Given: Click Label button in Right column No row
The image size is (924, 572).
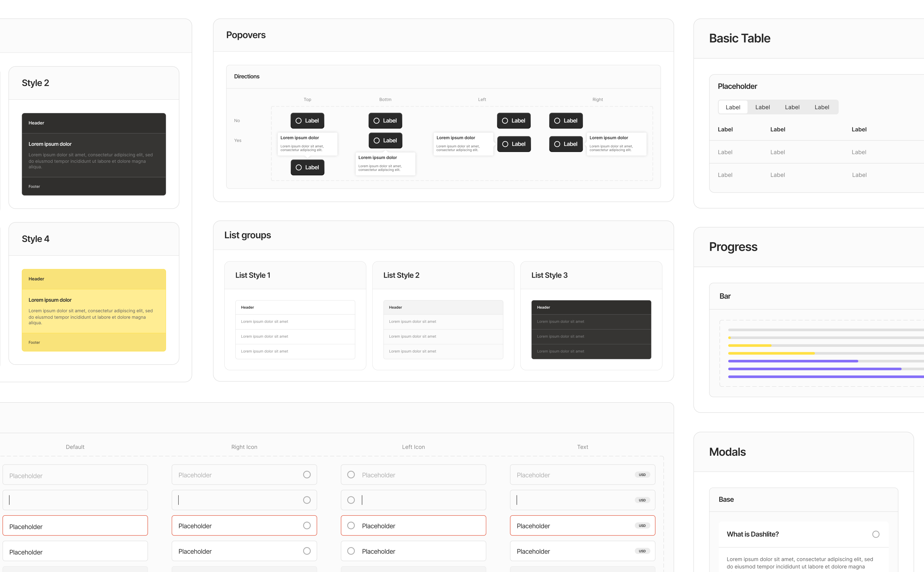Looking at the screenshot, I should point(566,121).
